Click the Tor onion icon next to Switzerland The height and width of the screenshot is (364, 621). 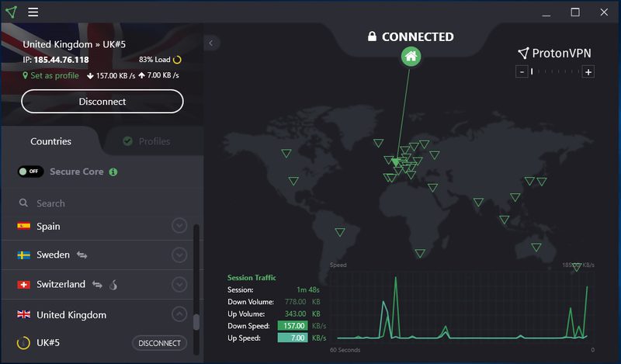[x=113, y=284]
